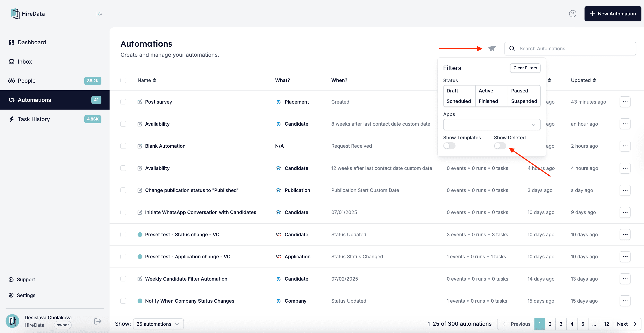
Task: Click active status dot for Preset test - Status change - VC
Action: point(140,235)
